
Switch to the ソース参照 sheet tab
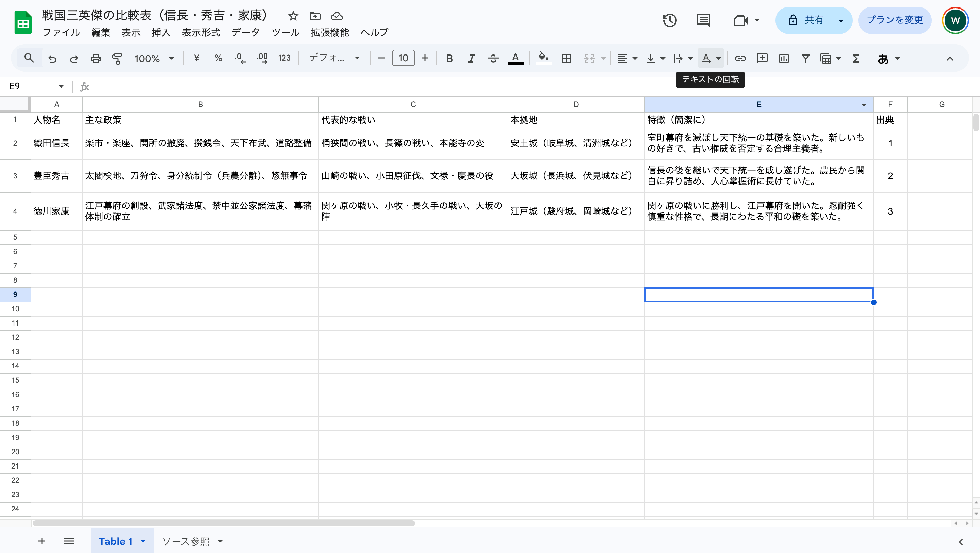pos(186,541)
